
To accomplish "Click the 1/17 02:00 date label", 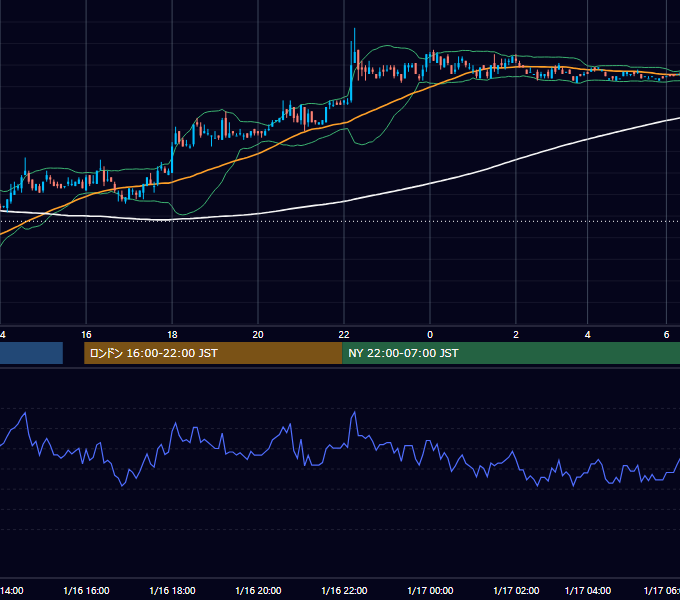I will pos(516,590).
